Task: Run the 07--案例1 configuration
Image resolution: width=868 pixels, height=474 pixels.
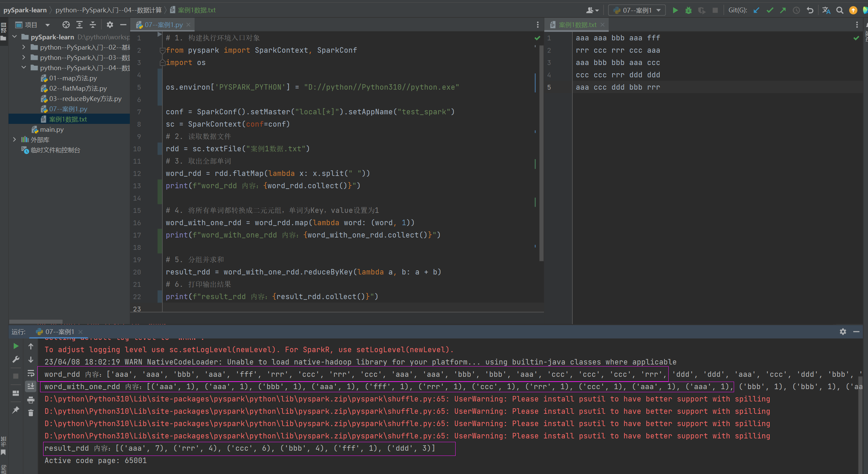Action: (x=675, y=10)
